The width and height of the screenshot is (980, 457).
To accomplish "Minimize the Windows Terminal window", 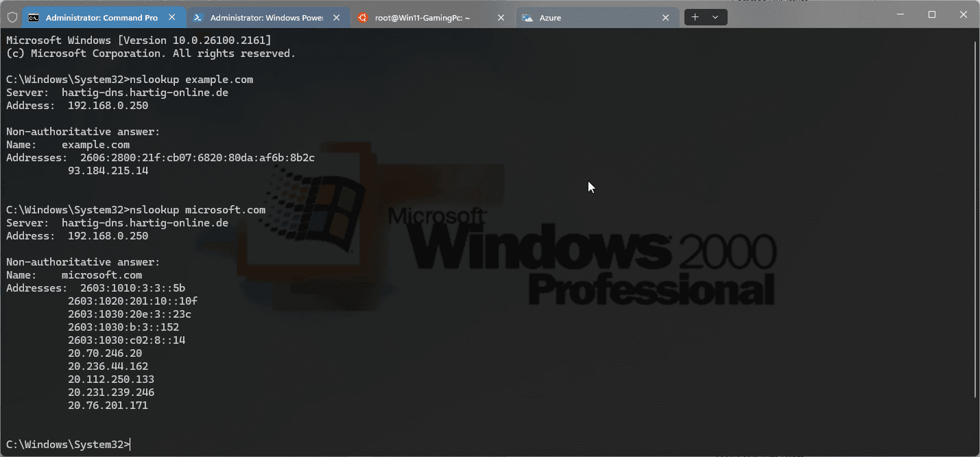I will (899, 14).
